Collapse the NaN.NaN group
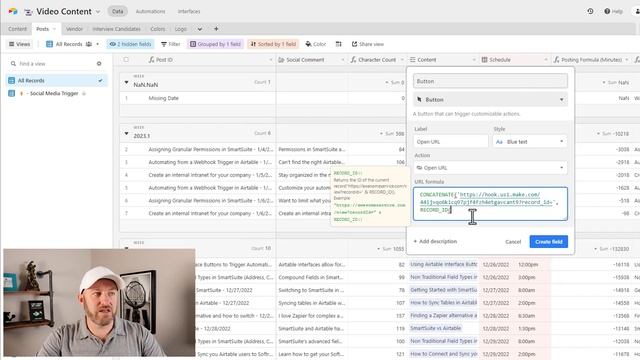This screenshot has width=640, height=360. (x=126, y=82)
